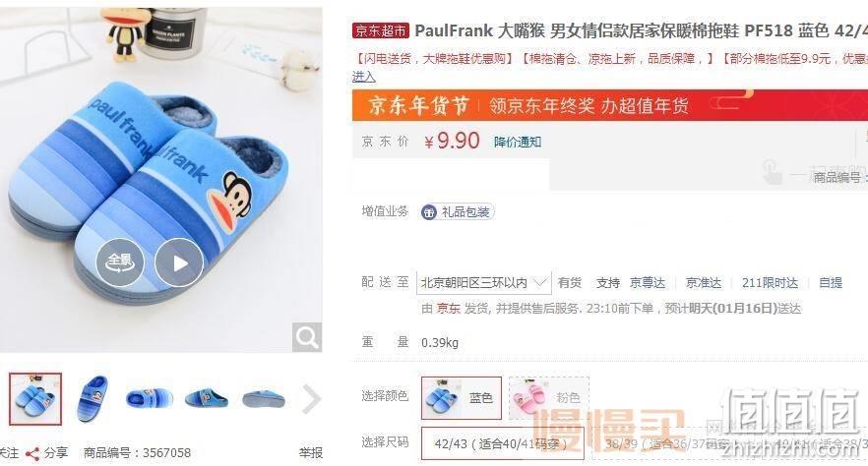
Task: Choose size 42/43 option
Action: [x=502, y=443]
